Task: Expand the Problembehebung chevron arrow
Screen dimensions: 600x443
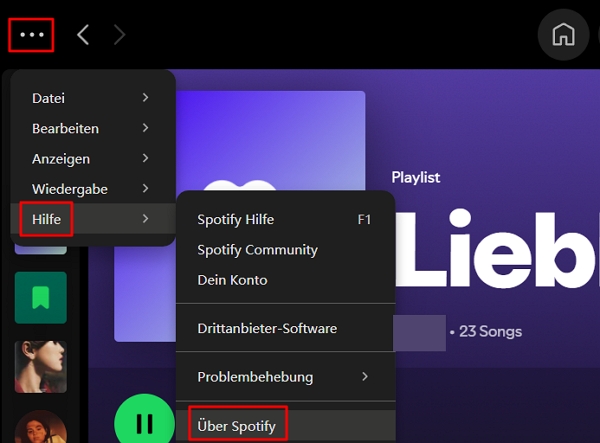Action: point(365,377)
